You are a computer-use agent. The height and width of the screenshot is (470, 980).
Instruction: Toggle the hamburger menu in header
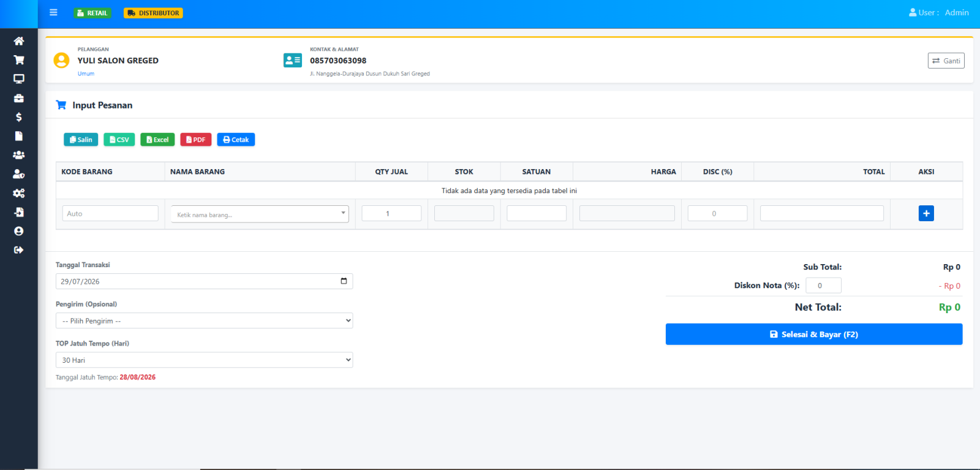pos(53,12)
